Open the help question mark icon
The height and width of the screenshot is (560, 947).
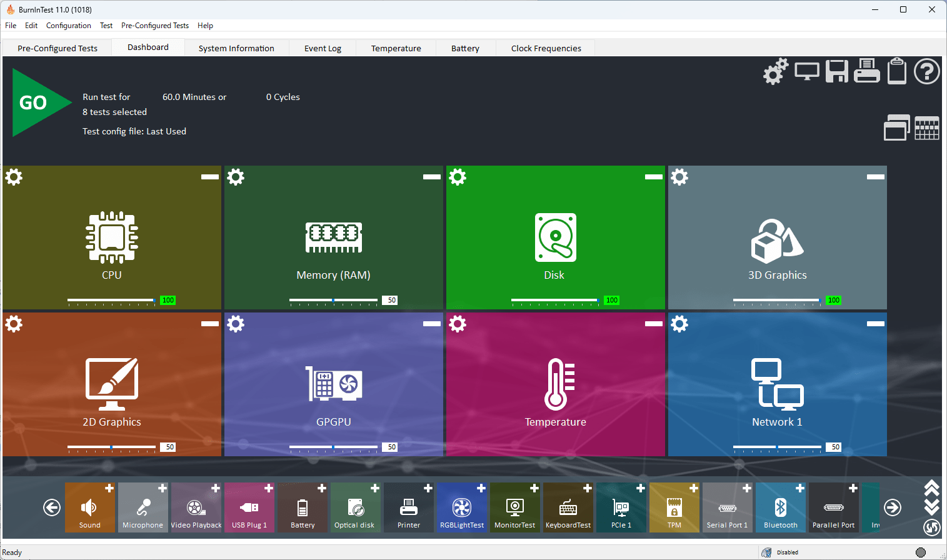point(926,71)
